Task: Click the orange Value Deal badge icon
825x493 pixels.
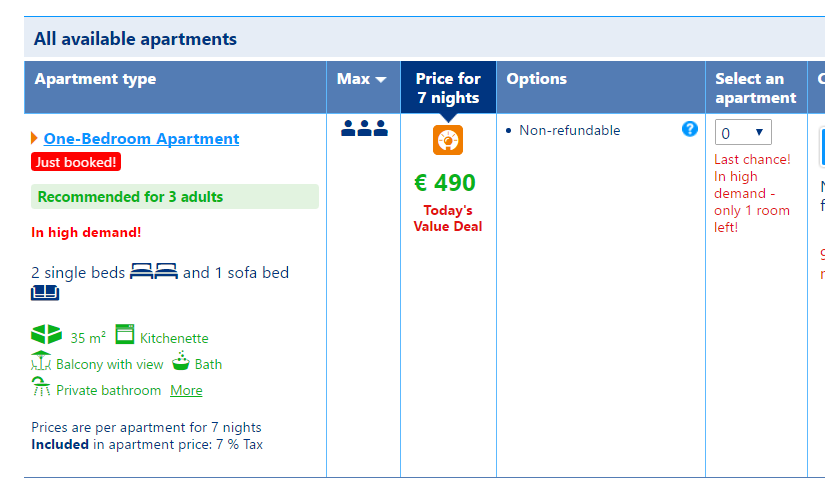Action: coord(447,140)
